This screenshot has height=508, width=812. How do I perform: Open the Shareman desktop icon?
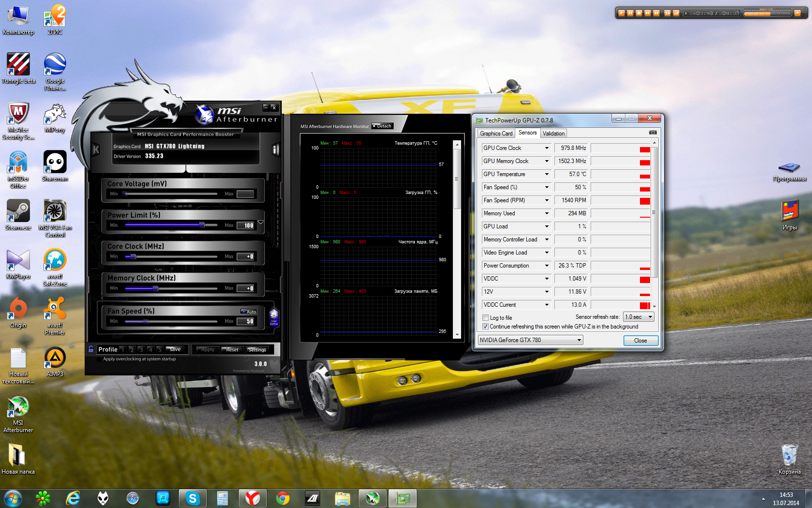point(55,166)
